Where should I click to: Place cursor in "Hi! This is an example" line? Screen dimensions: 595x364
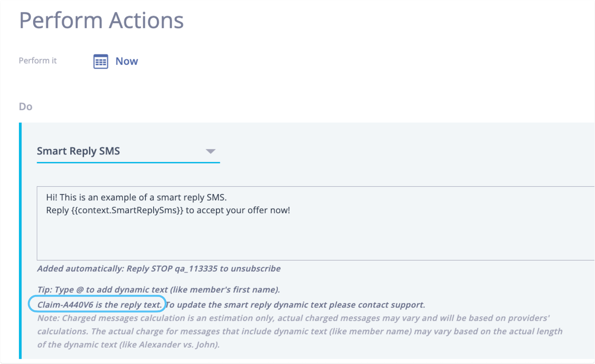click(136, 197)
